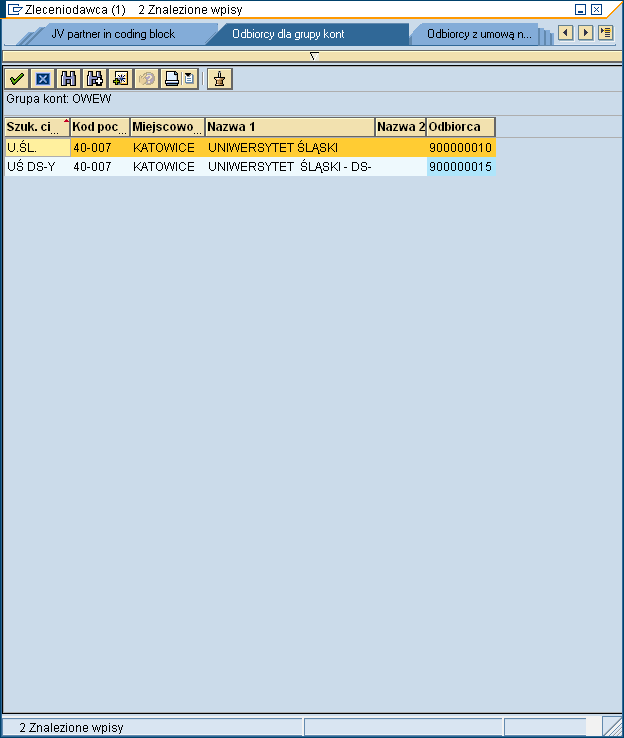The image size is (624, 738).
Task: Click the Grupa kont: OWEW label
Action: (x=59, y=99)
